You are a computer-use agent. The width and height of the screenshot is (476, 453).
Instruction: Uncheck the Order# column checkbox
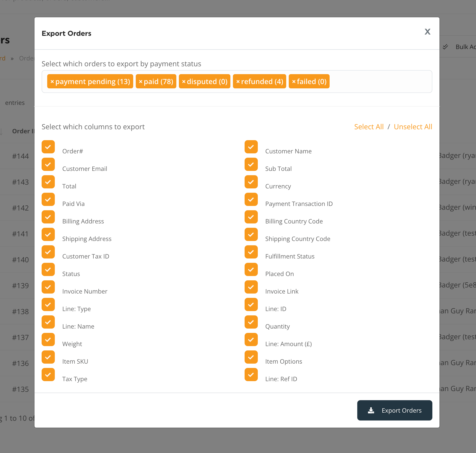pos(48,147)
